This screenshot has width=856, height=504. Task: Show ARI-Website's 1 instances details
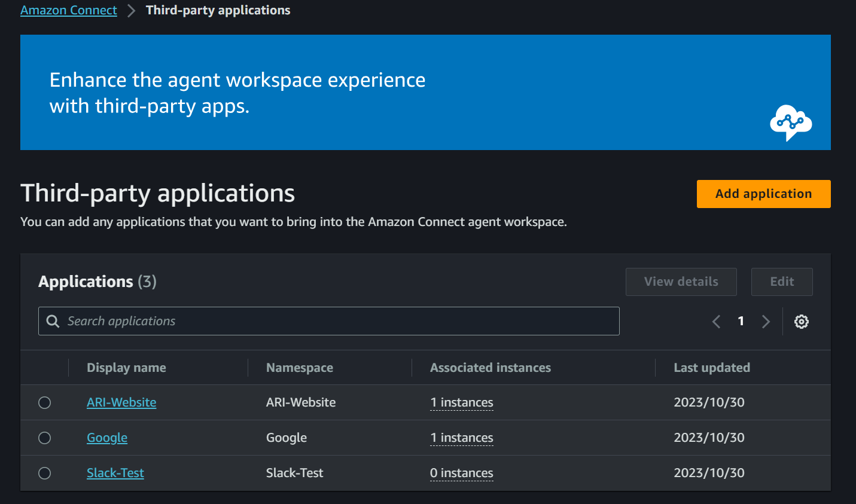click(462, 402)
